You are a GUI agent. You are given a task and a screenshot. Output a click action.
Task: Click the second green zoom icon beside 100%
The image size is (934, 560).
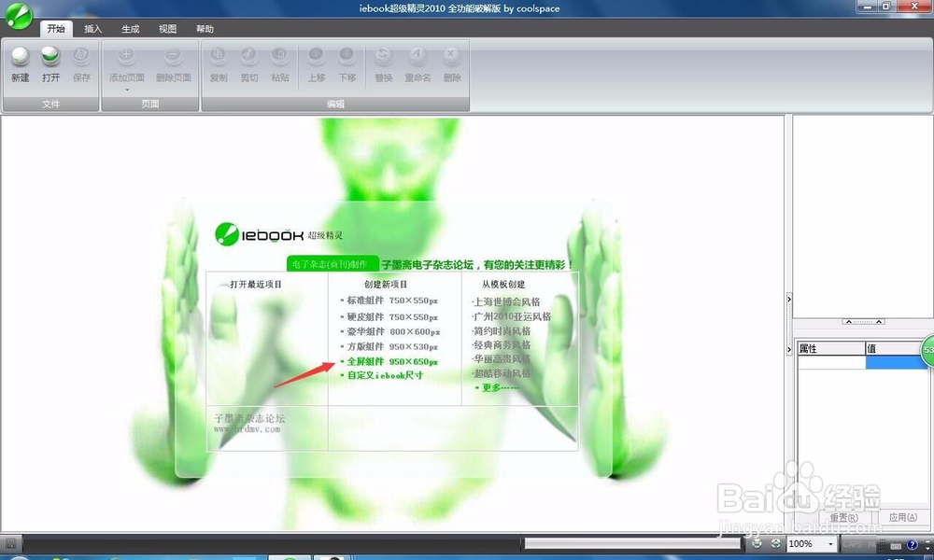(775, 543)
